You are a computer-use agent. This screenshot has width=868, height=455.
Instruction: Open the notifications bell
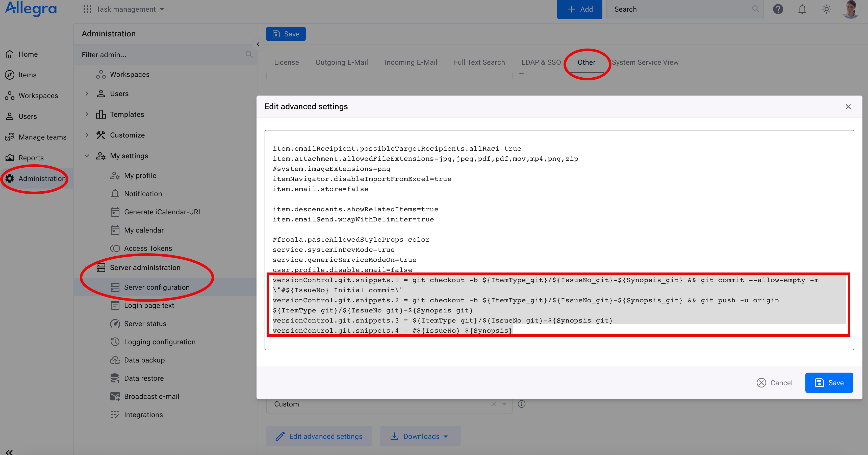pyautogui.click(x=802, y=9)
